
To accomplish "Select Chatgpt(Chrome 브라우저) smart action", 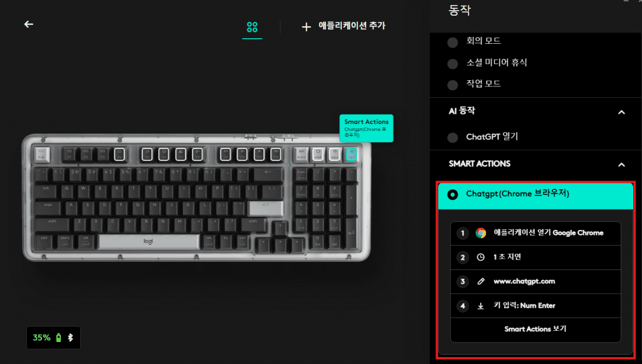I will tap(535, 195).
